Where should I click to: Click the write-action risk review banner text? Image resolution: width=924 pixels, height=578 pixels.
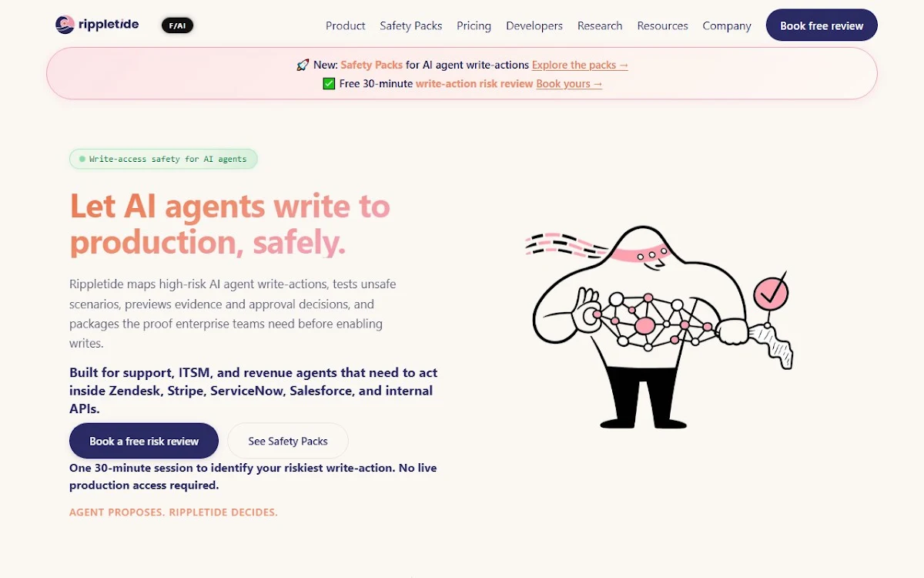[x=474, y=84]
